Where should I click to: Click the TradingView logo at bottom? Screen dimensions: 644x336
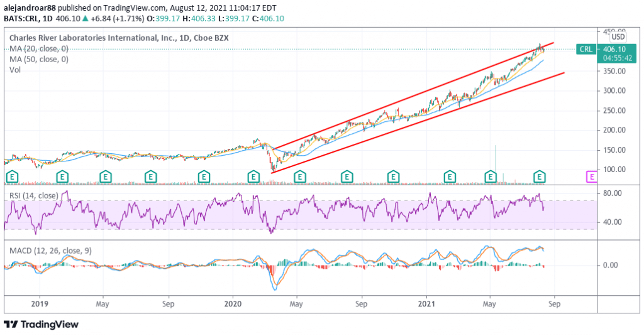pos(41,325)
